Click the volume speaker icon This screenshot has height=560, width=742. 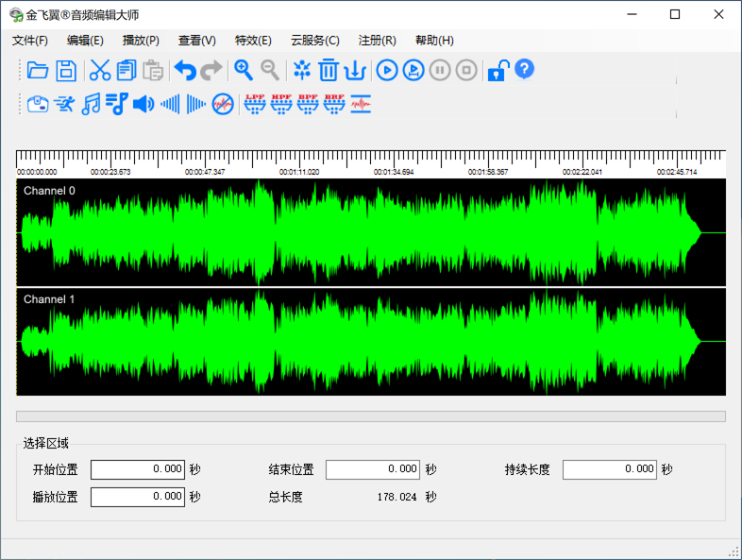tap(143, 103)
